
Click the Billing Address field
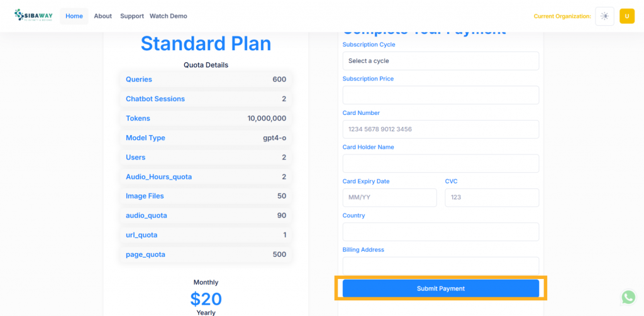click(x=441, y=266)
